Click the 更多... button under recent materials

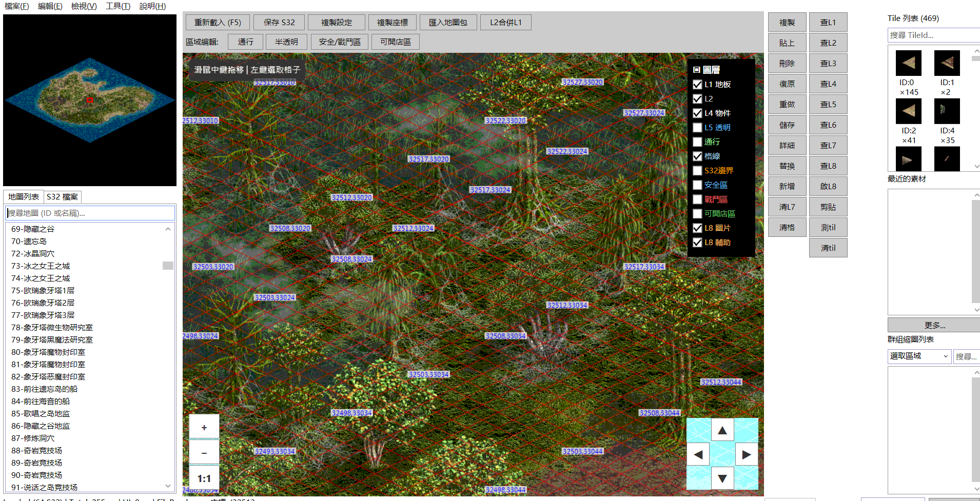pyautogui.click(x=934, y=325)
